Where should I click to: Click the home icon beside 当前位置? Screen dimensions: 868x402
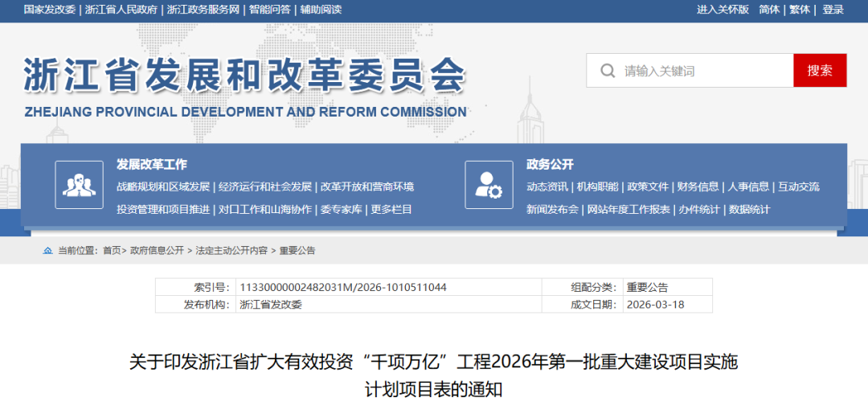click(47, 251)
